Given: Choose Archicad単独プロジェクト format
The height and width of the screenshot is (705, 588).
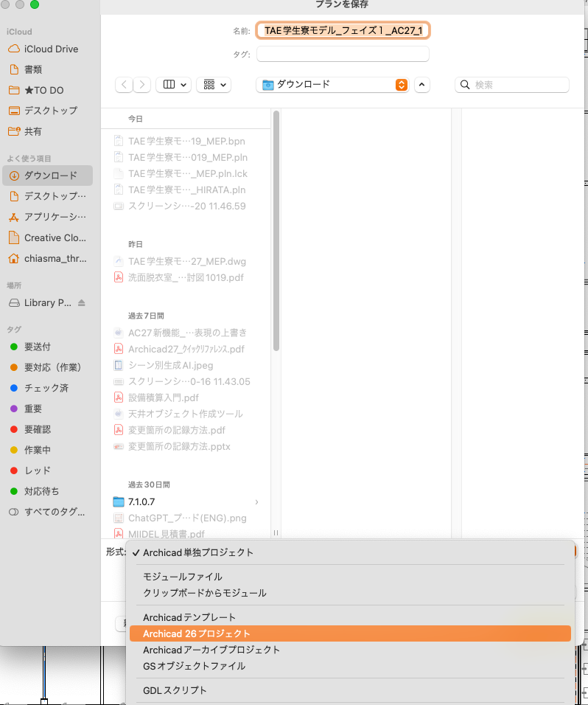Looking at the screenshot, I should coord(350,552).
